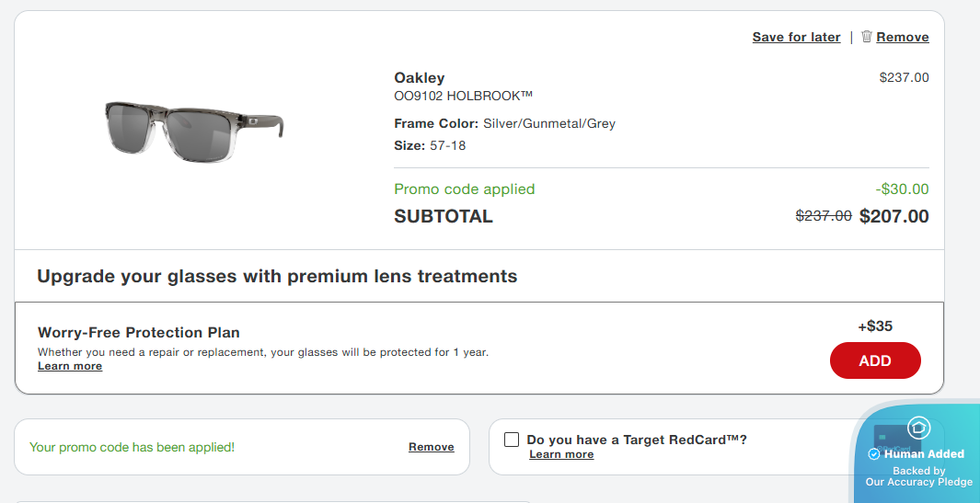
Task: Add the Worry-Free Protection Plan
Action: click(x=875, y=360)
